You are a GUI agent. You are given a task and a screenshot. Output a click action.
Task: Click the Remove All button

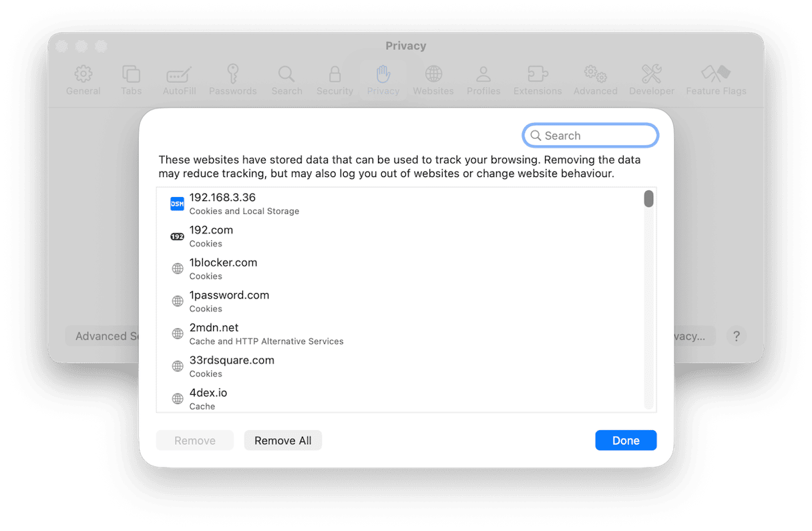(x=282, y=441)
